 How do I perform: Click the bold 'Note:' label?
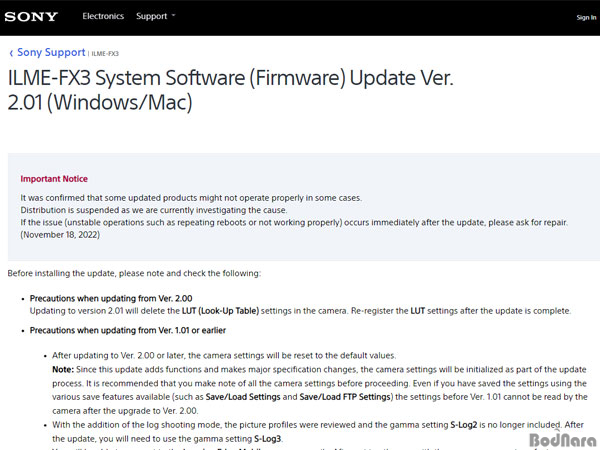63,369
